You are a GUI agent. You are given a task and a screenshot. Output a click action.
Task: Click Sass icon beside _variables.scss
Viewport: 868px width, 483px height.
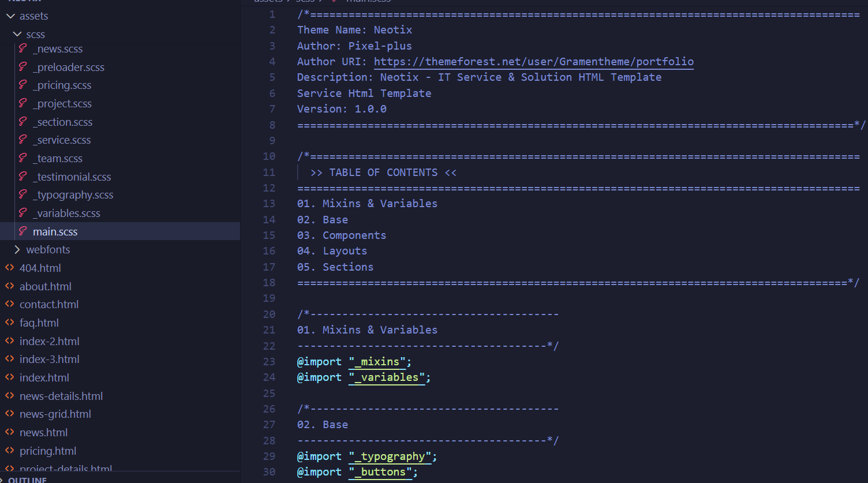(x=23, y=213)
